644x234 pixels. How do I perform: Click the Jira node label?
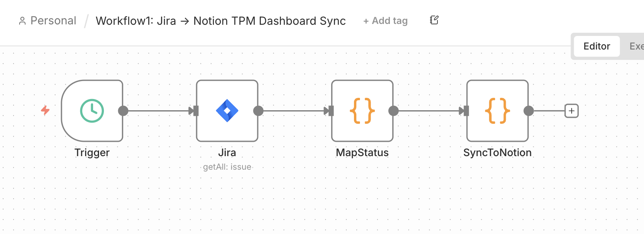click(x=227, y=153)
